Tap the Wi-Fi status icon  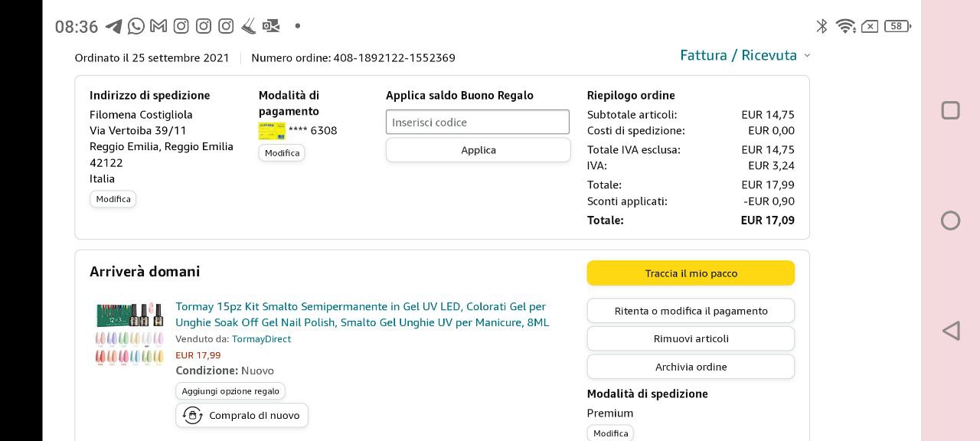point(845,27)
